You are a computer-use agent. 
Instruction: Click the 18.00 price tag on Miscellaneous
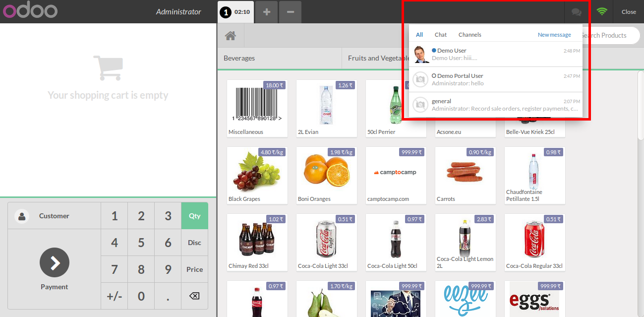click(275, 85)
